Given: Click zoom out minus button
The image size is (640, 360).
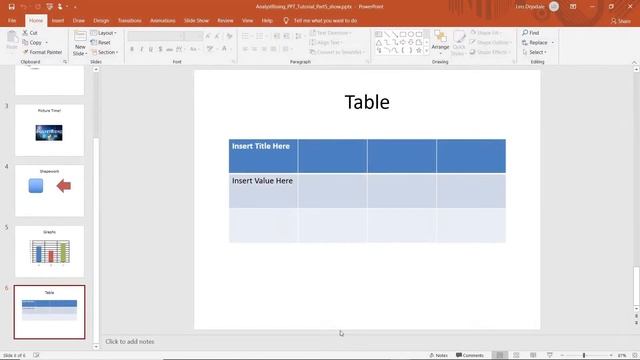Looking at the screenshot, I should coord(562,355).
